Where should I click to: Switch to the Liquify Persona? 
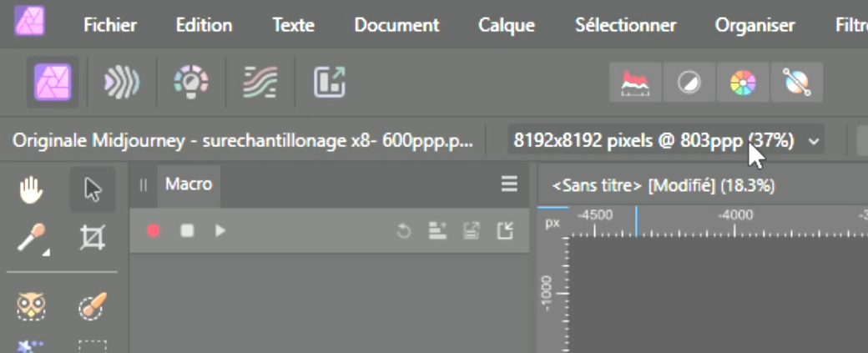point(121,82)
